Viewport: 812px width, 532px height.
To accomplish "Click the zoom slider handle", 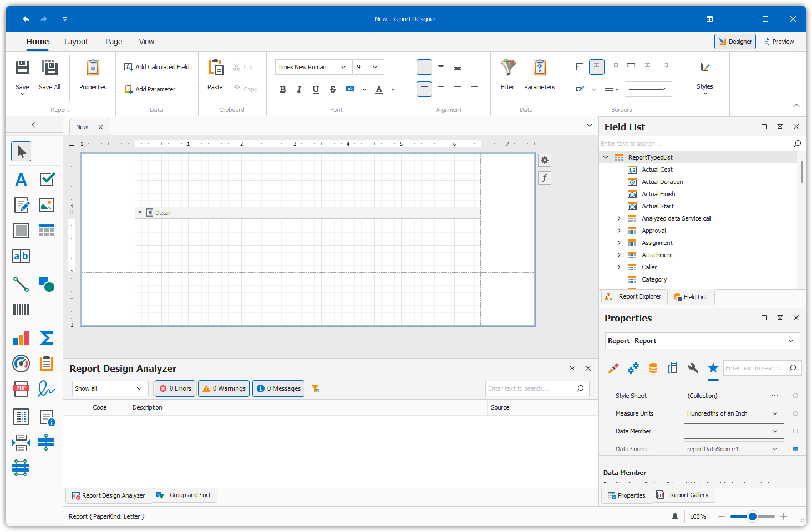I will point(752,516).
